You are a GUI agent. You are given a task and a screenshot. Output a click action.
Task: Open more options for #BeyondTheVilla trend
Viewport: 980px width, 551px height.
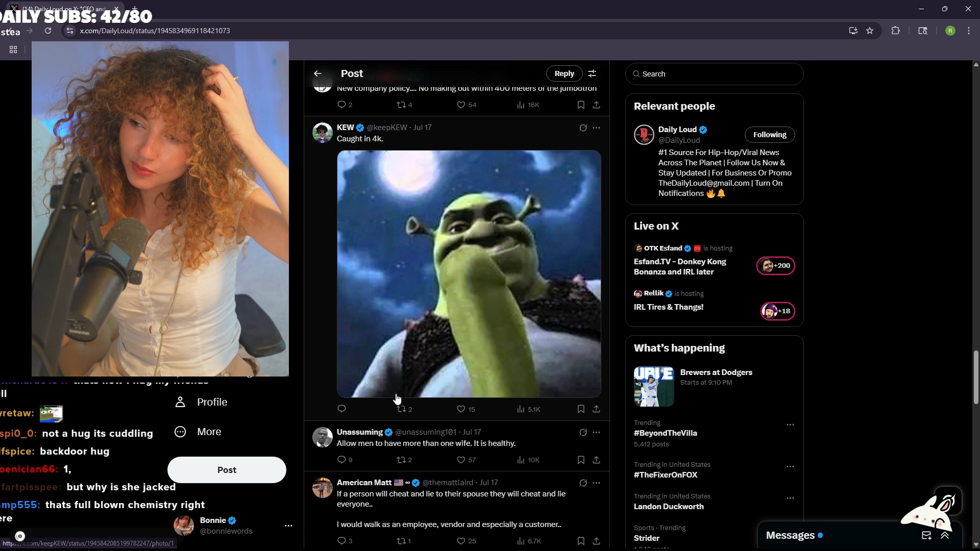pos(790,424)
